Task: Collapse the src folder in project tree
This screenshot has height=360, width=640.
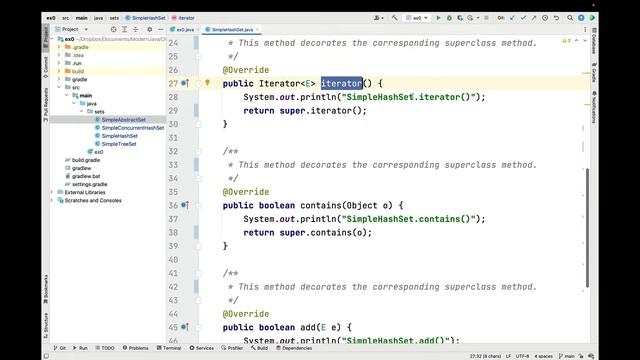Action: pyautogui.click(x=59, y=87)
